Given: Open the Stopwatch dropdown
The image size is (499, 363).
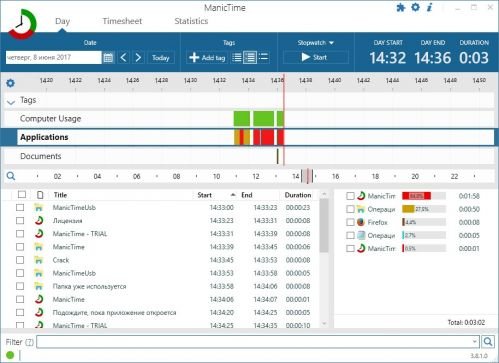Looking at the screenshot, I should pyautogui.click(x=316, y=43).
